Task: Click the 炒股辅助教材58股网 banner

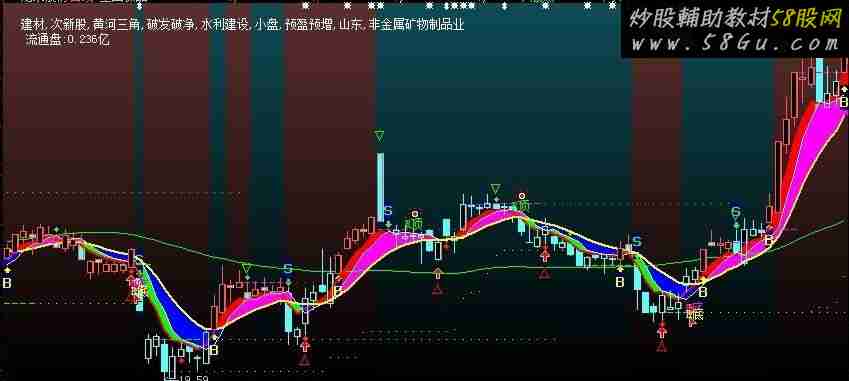Action: pos(735,18)
